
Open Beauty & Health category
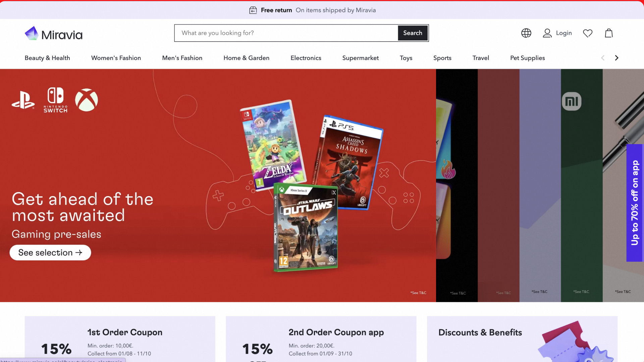coord(47,58)
